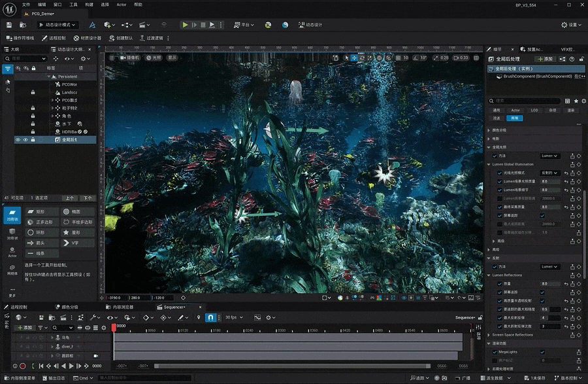Unlock the 水下 actor lock icon

point(33,123)
